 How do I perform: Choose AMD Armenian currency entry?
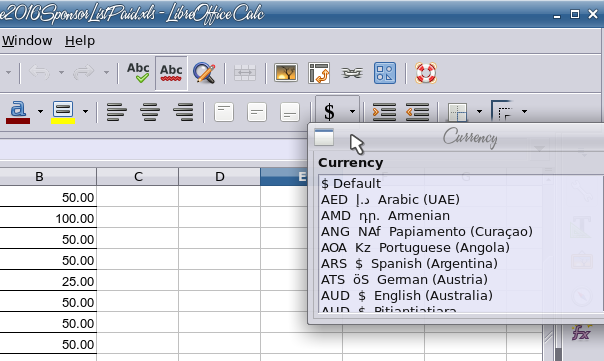385,215
